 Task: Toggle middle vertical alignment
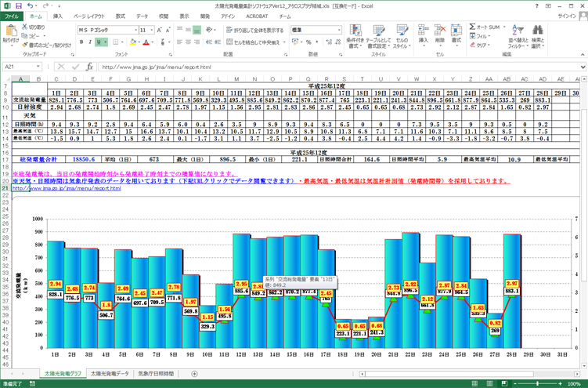click(188, 30)
